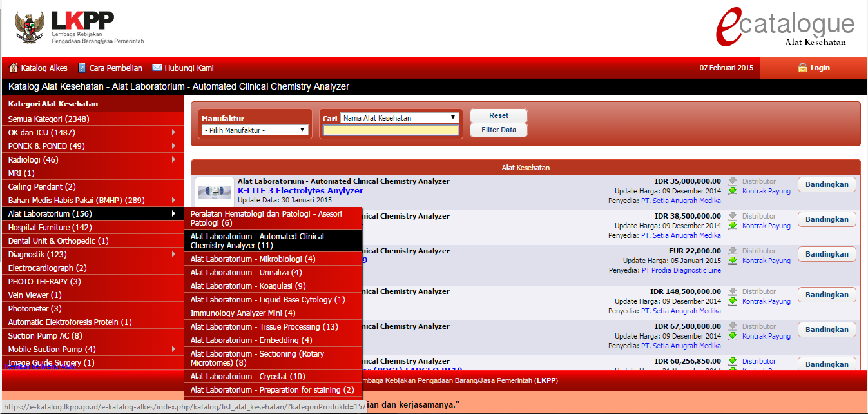This screenshot has height=414, width=868.
Task: Open K-LITE 3 Electrolytes Anylyzer product link
Action: (300, 191)
